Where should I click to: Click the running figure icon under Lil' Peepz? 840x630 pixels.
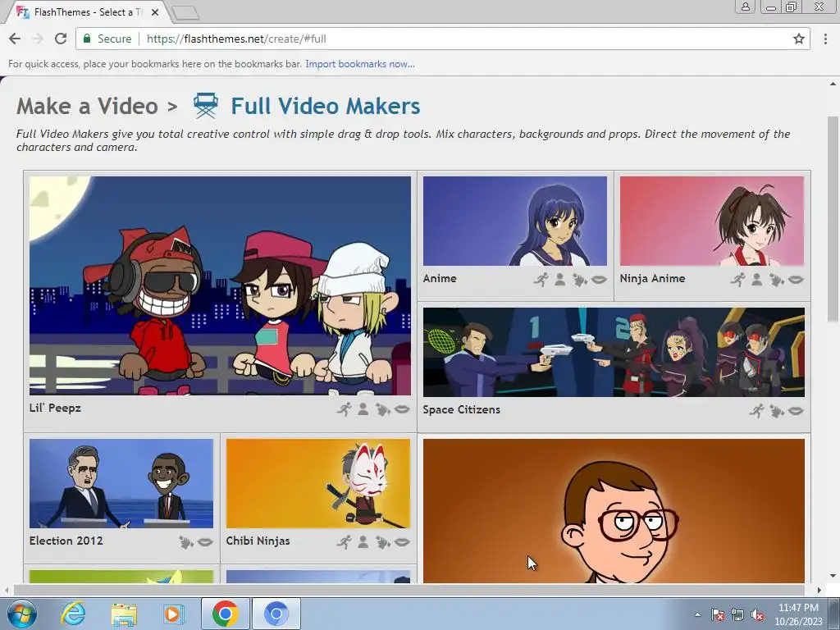[345, 409]
